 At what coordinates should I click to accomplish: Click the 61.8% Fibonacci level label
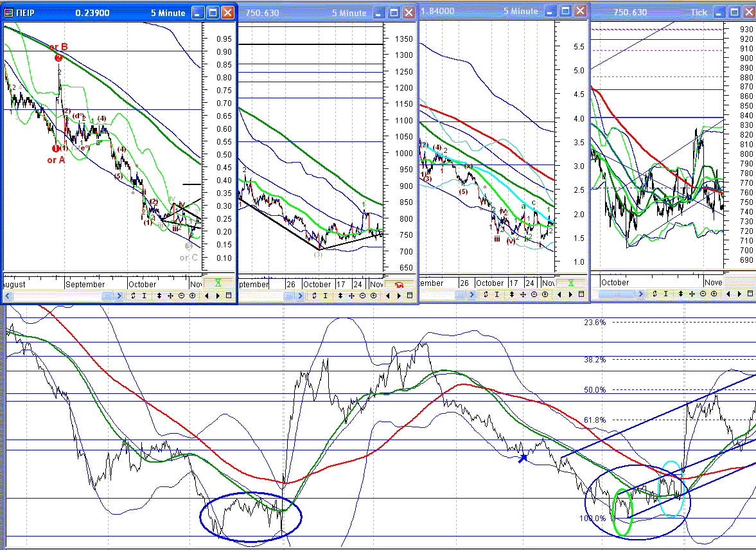point(594,420)
